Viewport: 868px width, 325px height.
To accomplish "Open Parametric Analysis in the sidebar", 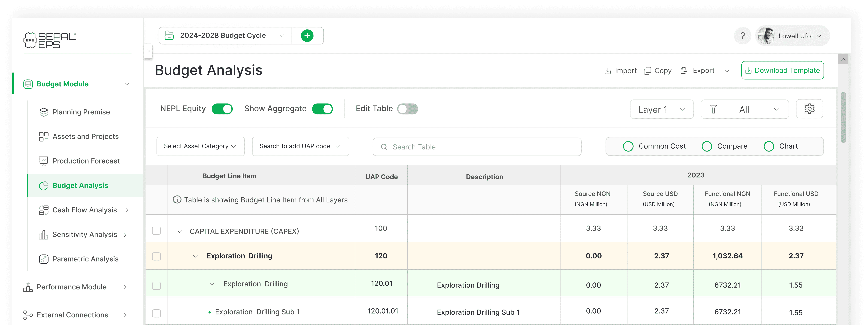I will click(x=85, y=259).
